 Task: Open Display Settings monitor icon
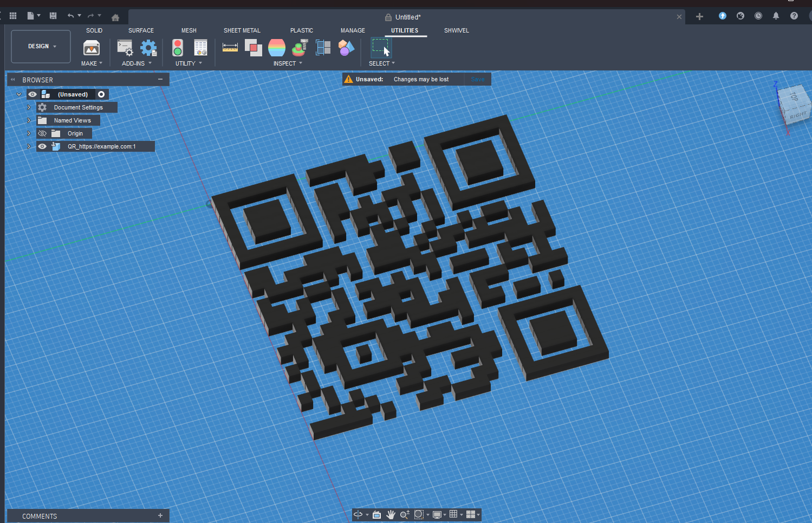click(x=437, y=514)
